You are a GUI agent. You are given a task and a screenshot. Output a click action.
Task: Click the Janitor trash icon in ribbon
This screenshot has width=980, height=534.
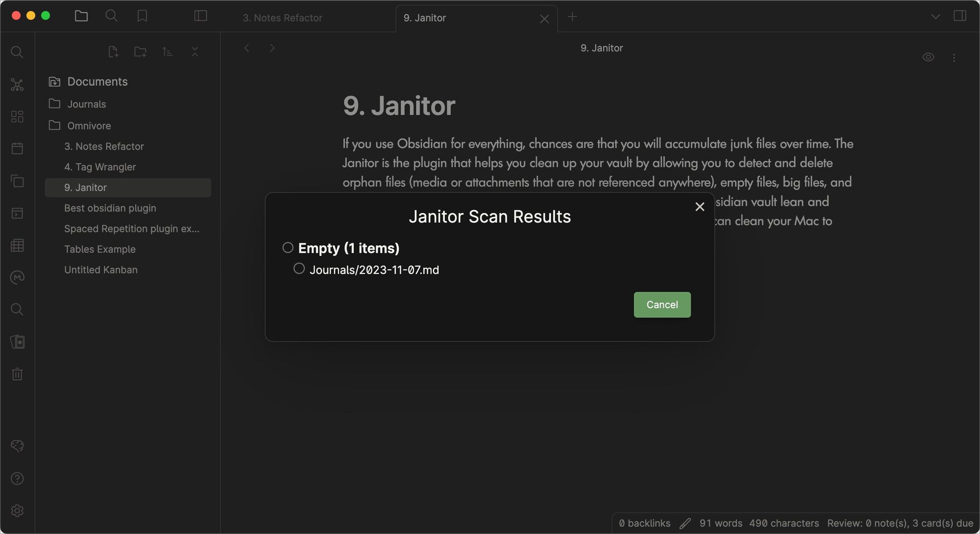coord(17,374)
